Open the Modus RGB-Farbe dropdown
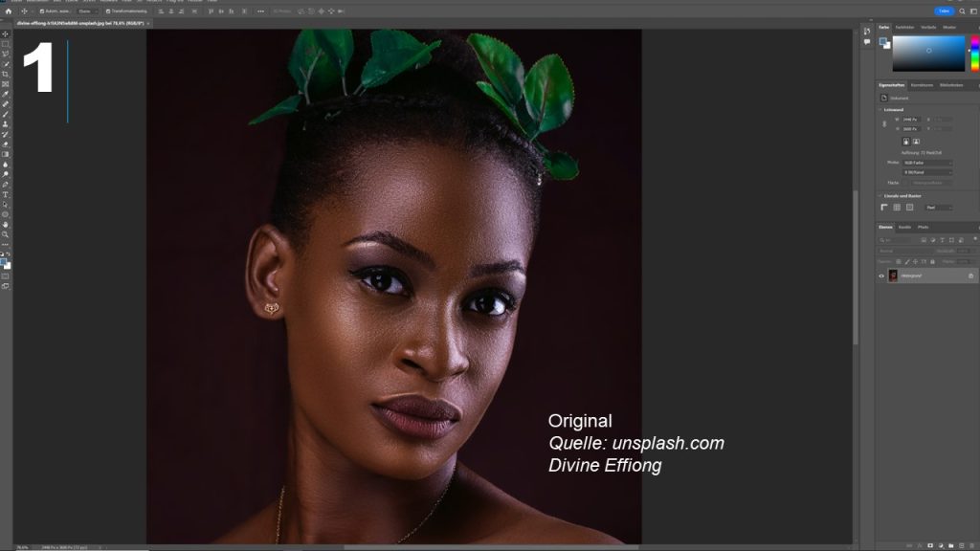 [x=927, y=163]
